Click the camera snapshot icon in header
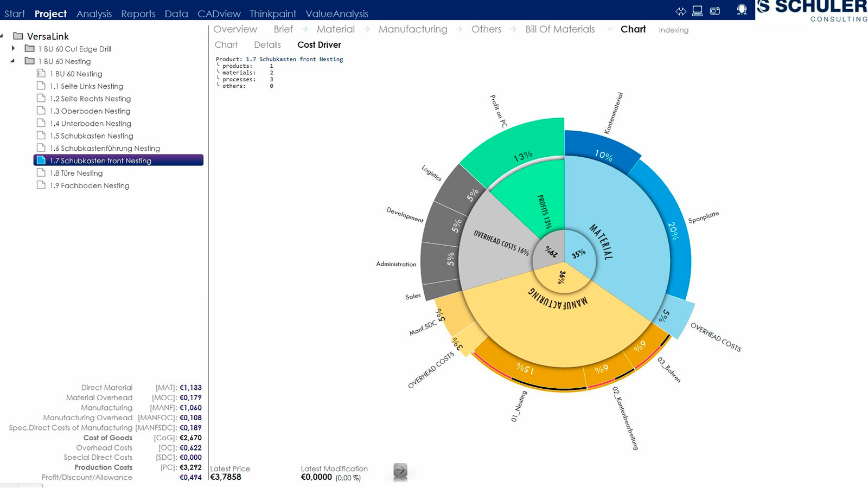Screen dimensions: 868x488 pyautogui.click(x=715, y=11)
